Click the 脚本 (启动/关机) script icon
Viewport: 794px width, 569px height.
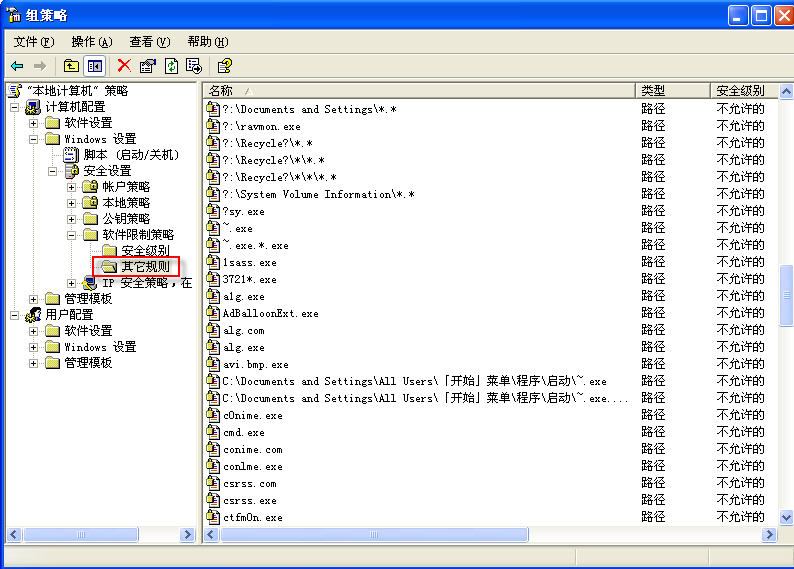click(x=71, y=155)
